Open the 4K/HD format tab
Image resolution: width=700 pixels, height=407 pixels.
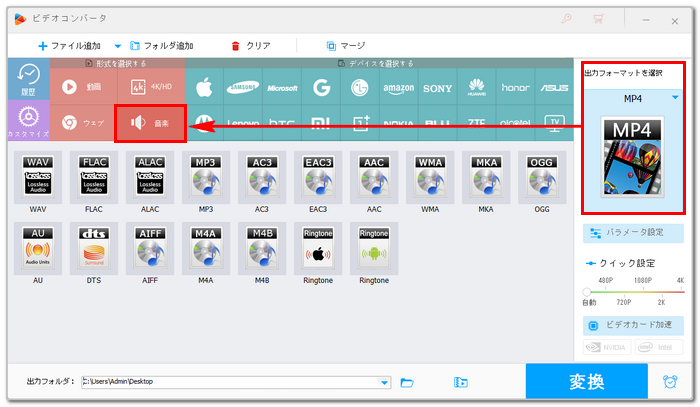[151, 87]
